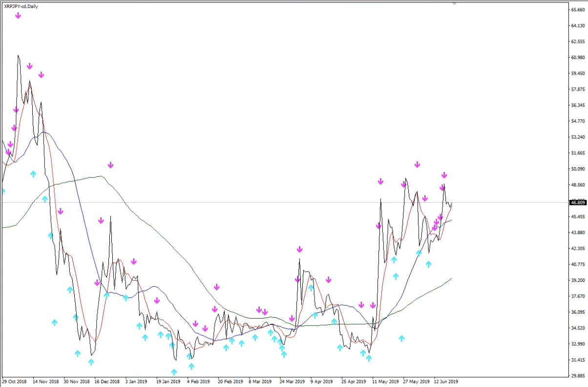Viewport: 588px width, 387px height.
Task: Click the 45.455 price axis label
Action: point(578,217)
